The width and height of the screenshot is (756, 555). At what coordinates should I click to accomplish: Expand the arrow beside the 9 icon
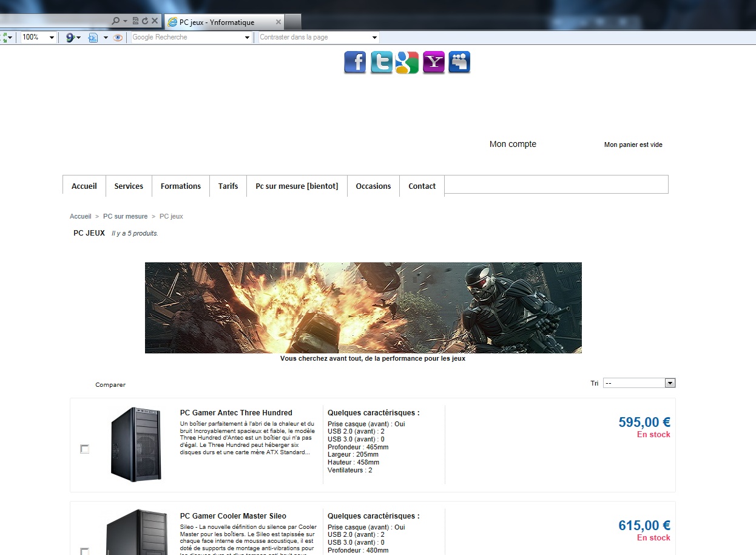point(78,38)
